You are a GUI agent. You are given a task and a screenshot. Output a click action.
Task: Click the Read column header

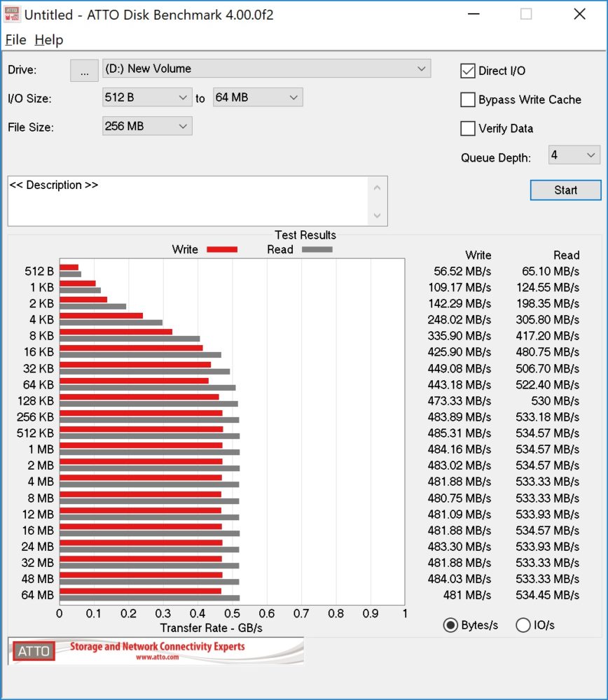click(567, 255)
